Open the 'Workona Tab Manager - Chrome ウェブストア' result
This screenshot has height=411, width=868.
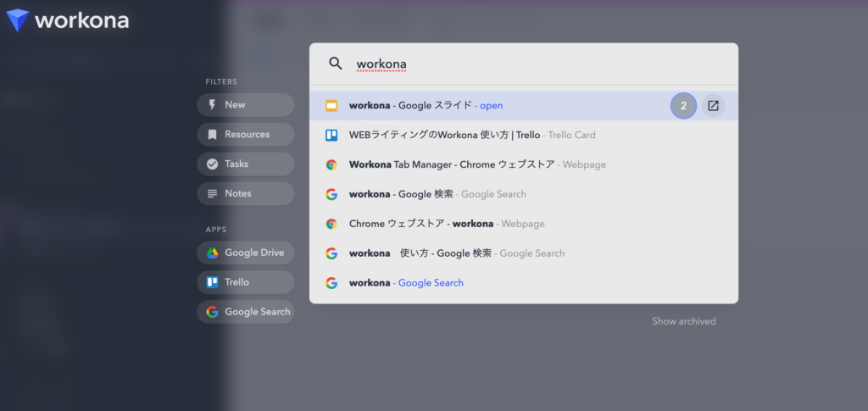pos(524,165)
